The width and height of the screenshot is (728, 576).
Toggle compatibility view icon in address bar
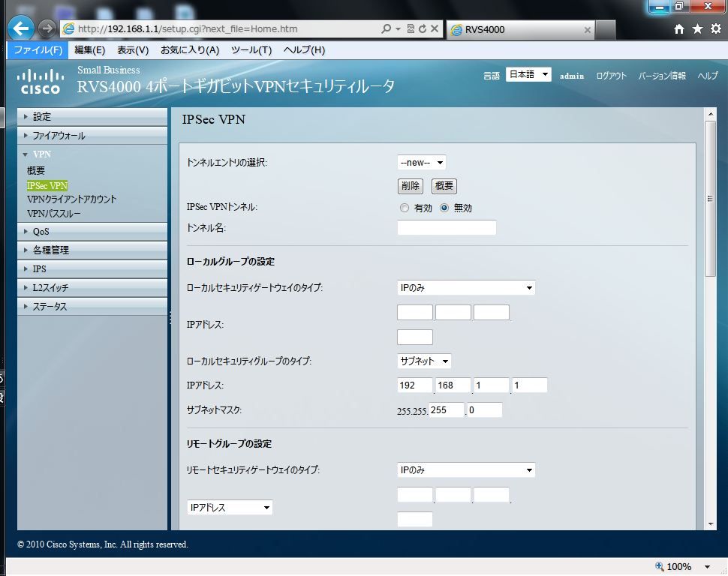411,28
